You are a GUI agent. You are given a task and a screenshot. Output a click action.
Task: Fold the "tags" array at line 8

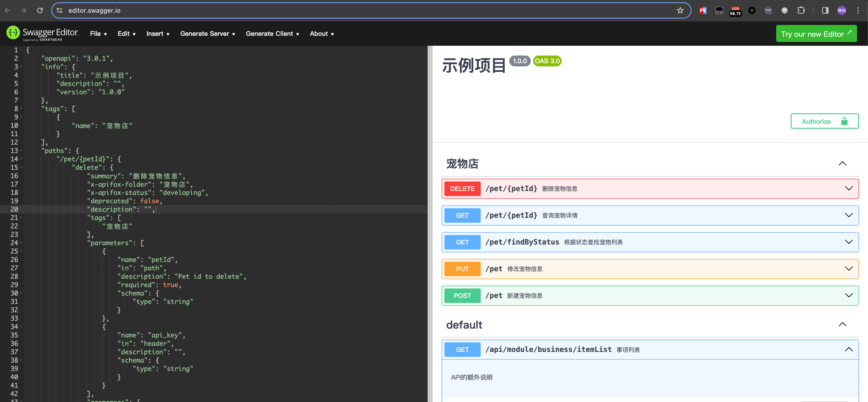pos(21,109)
